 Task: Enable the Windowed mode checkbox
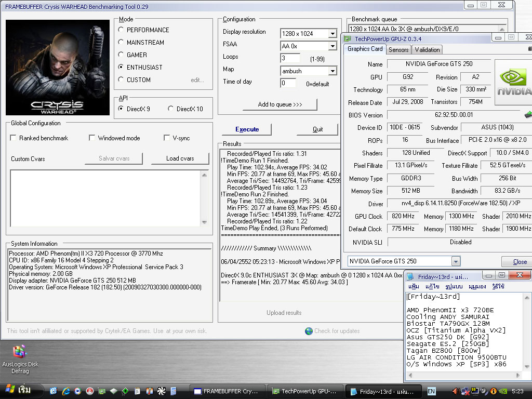tap(92, 138)
